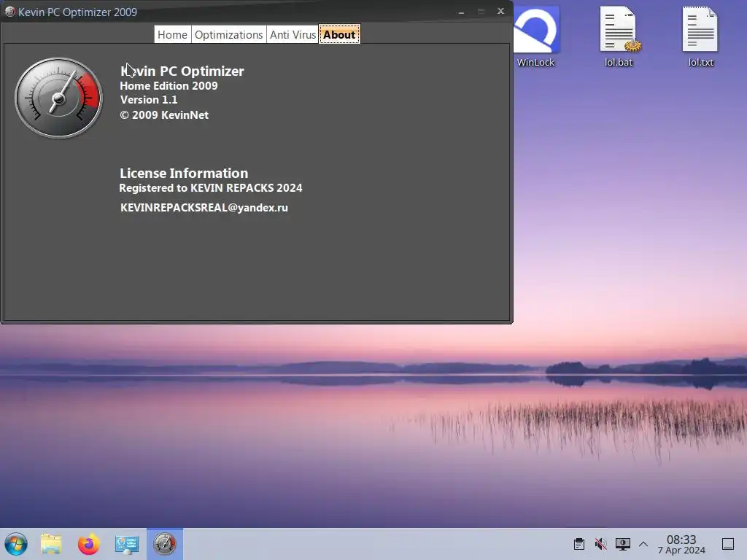This screenshot has width=747, height=560.
Task: Click the '© 2009 KevinNet' text
Action: pyautogui.click(x=164, y=114)
